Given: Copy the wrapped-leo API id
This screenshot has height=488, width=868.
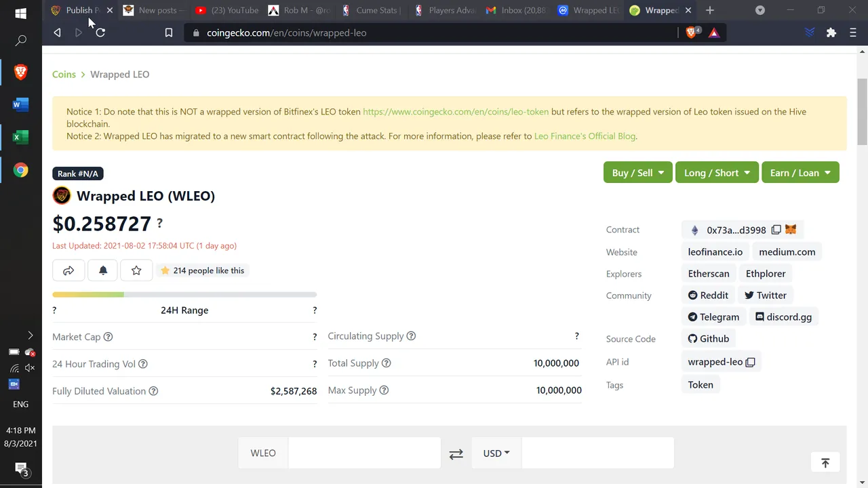Looking at the screenshot, I should point(750,362).
